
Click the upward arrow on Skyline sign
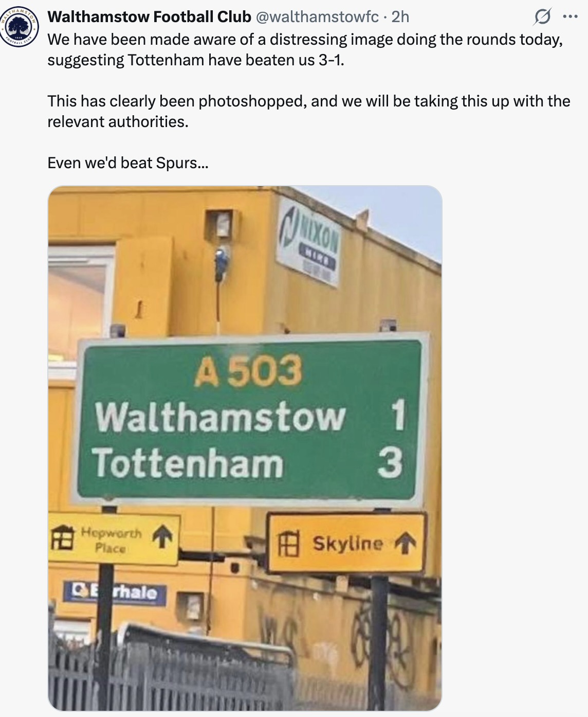click(x=405, y=543)
